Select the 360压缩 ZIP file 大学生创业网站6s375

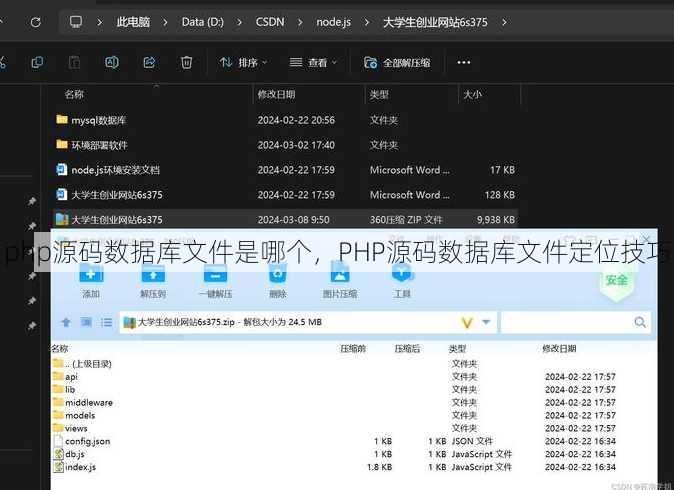coord(286,219)
